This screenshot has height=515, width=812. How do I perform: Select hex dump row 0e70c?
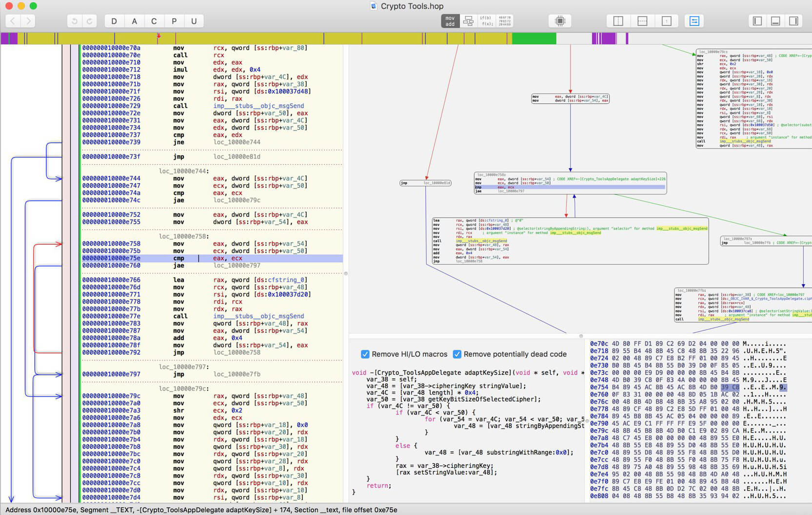[x=688, y=343]
